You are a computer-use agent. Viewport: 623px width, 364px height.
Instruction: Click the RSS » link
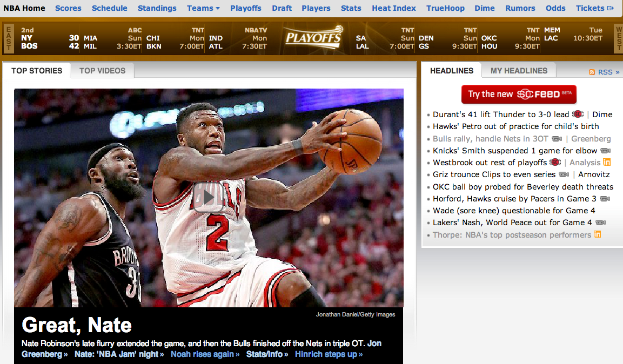[609, 72]
